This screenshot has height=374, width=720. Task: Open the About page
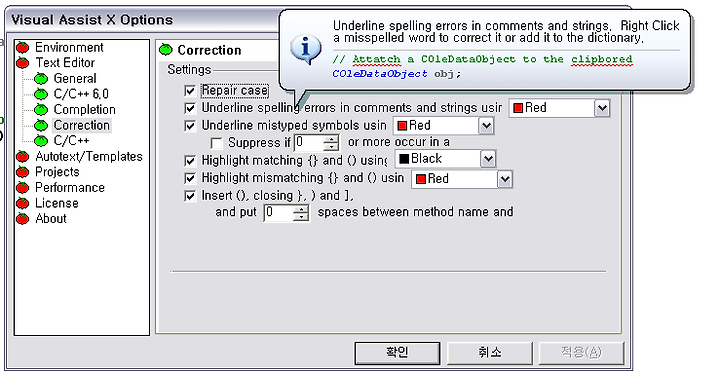[x=51, y=219]
